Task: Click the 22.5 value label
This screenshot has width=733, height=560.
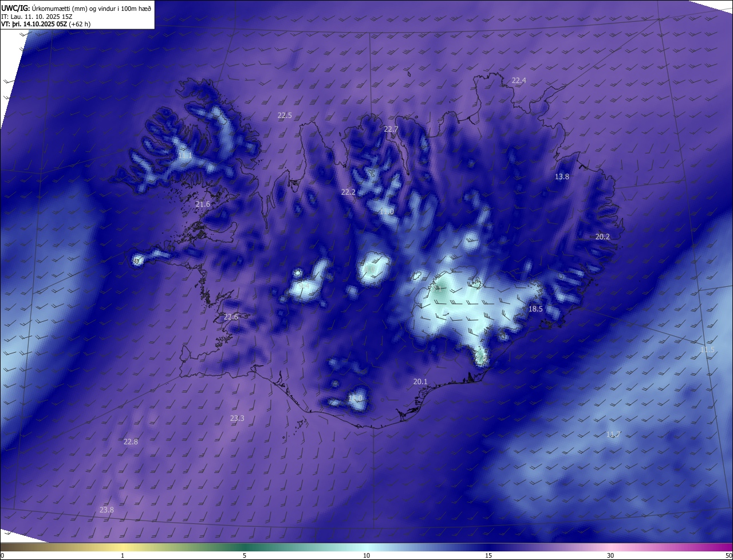Action: click(285, 115)
